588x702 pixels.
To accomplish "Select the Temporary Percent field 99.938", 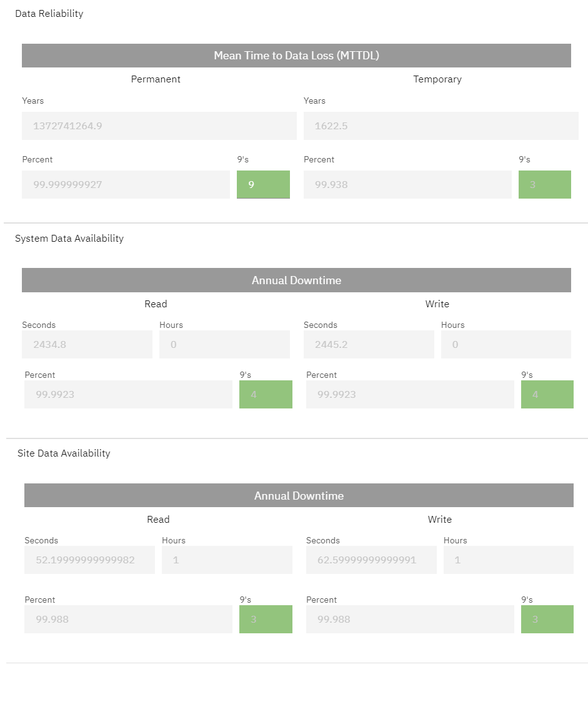I will tap(407, 184).
